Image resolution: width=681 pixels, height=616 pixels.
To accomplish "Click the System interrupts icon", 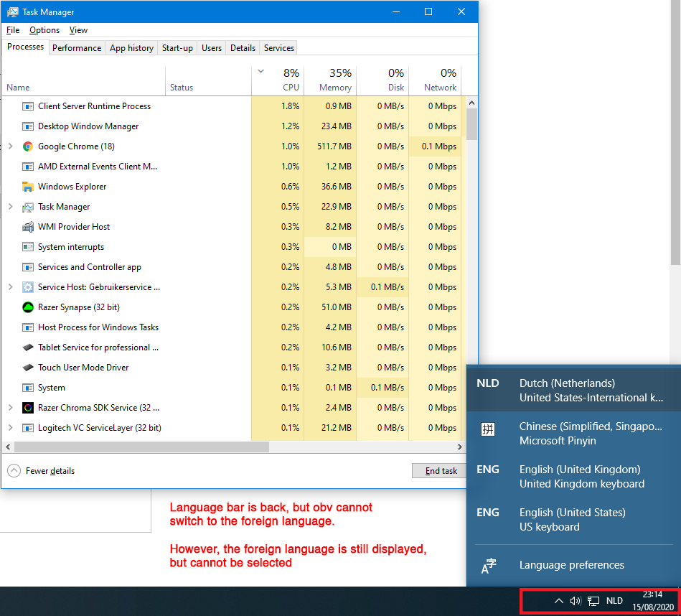I will click(28, 247).
